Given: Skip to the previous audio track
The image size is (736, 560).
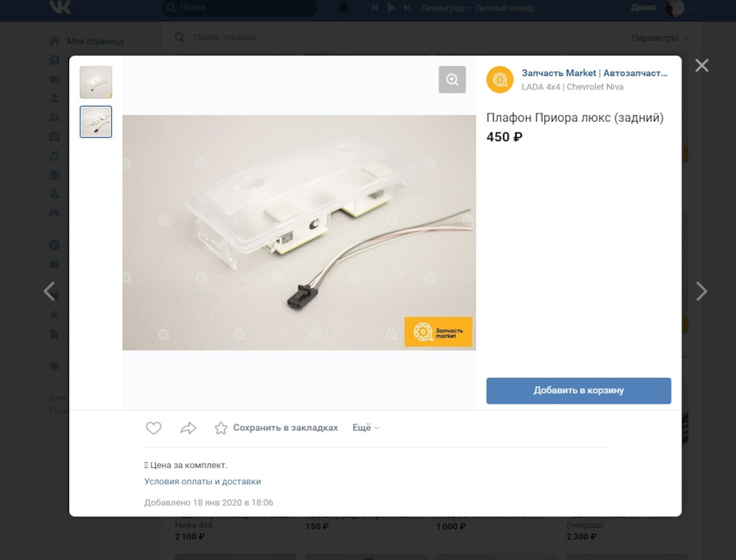Looking at the screenshot, I should [375, 8].
